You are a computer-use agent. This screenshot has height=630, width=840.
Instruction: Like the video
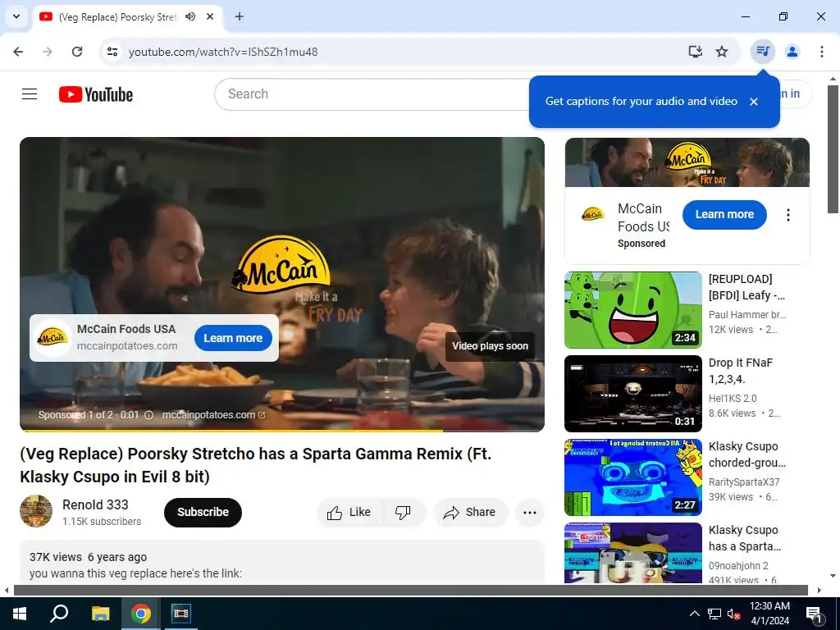point(349,513)
